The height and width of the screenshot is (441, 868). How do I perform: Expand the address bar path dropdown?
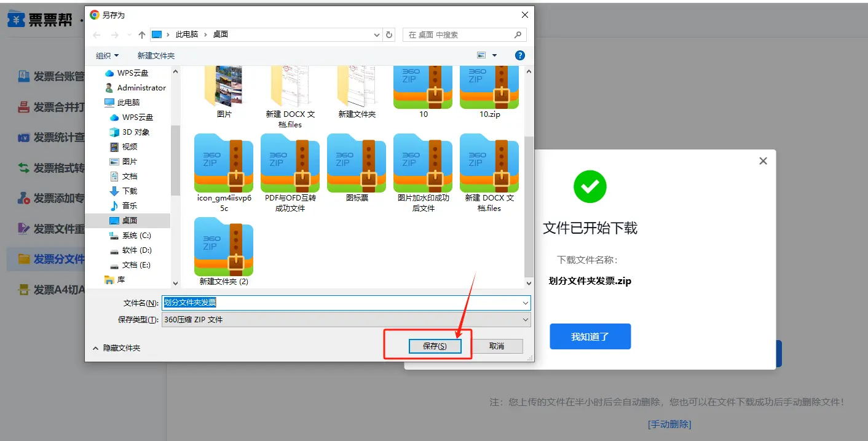[x=377, y=35]
